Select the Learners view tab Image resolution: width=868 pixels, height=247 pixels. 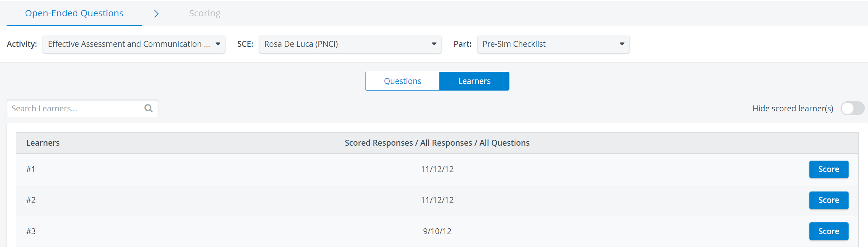tap(474, 81)
